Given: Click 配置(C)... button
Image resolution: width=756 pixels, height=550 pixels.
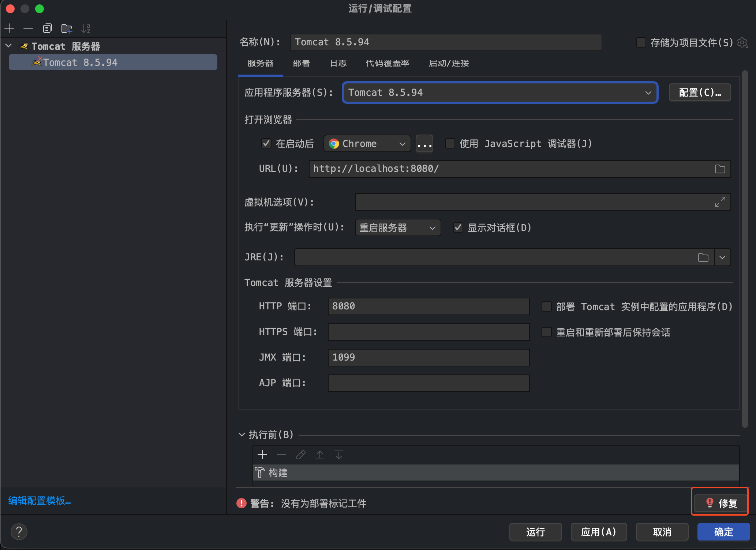Looking at the screenshot, I should 700,92.
